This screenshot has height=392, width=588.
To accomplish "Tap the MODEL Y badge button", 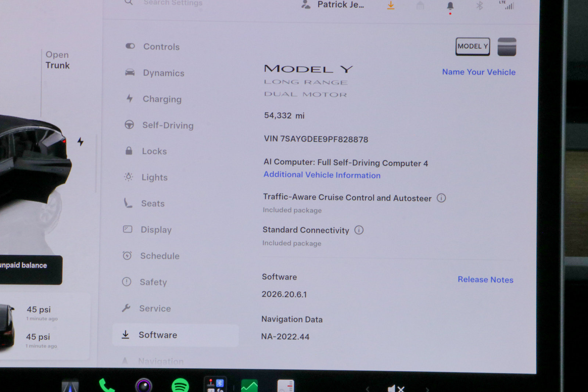I will tap(473, 46).
